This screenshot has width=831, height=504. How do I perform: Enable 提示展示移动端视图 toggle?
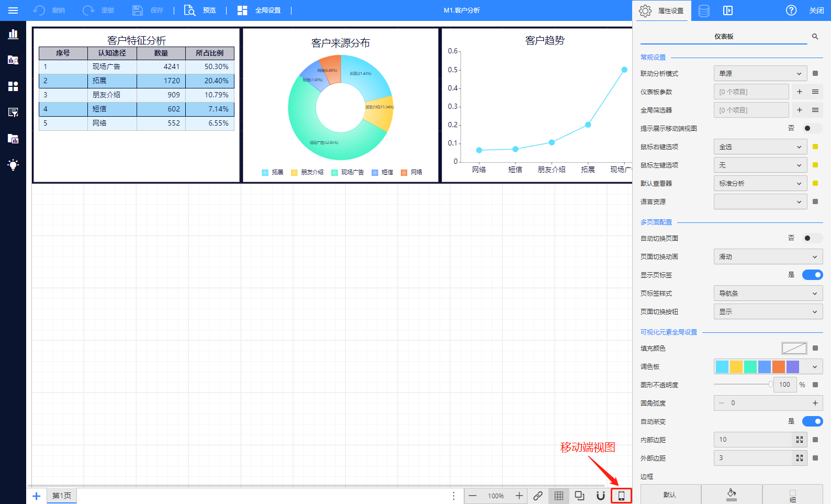pyautogui.click(x=812, y=128)
